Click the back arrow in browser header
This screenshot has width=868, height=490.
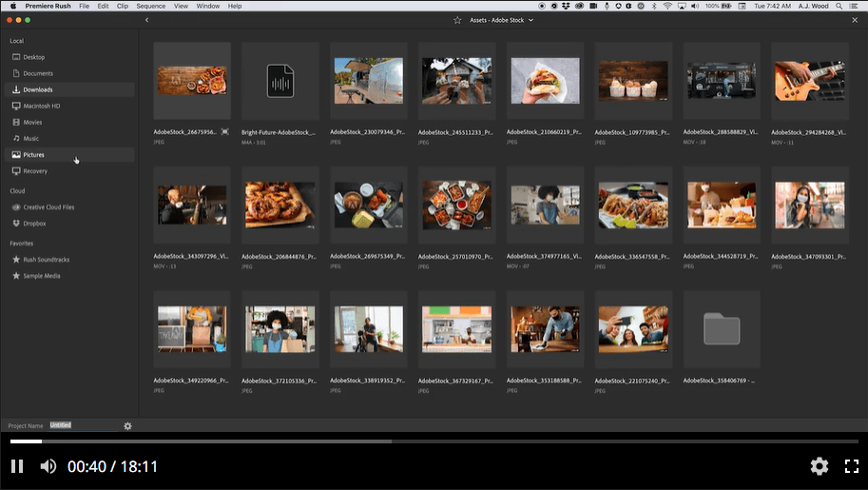click(x=146, y=19)
